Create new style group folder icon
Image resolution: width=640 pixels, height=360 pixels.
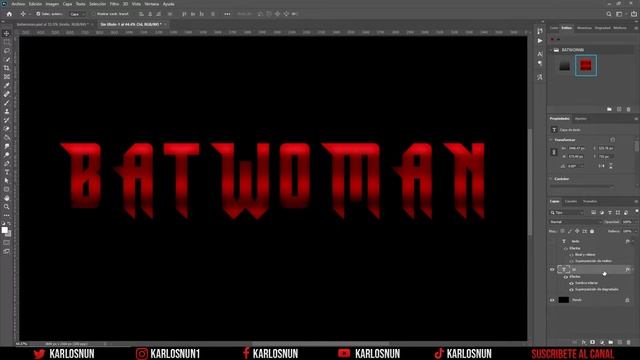coord(609,109)
